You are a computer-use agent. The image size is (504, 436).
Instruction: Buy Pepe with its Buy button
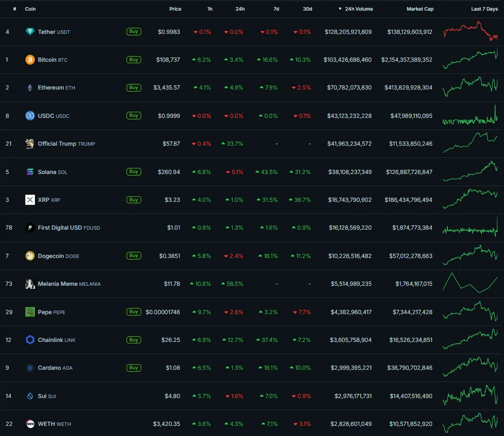[134, 312]
